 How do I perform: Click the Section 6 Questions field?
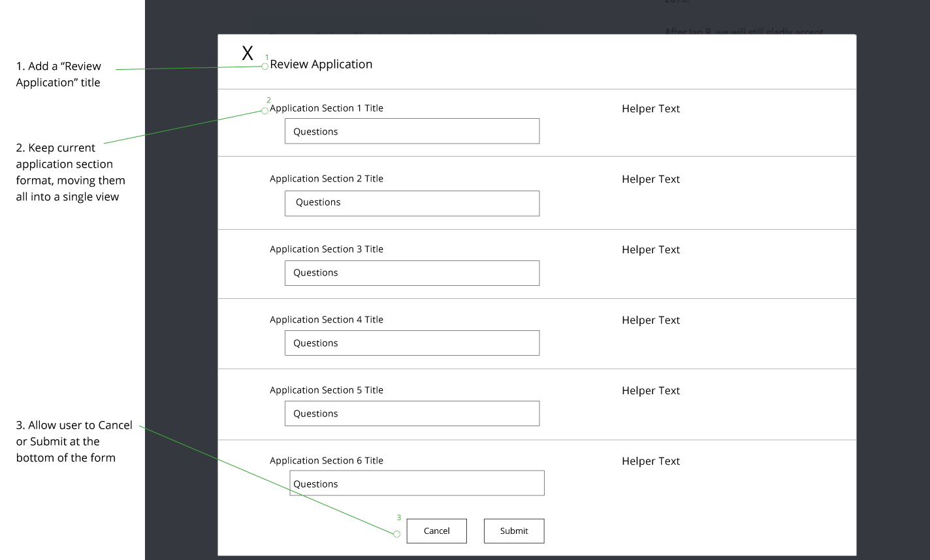(417, 483)
